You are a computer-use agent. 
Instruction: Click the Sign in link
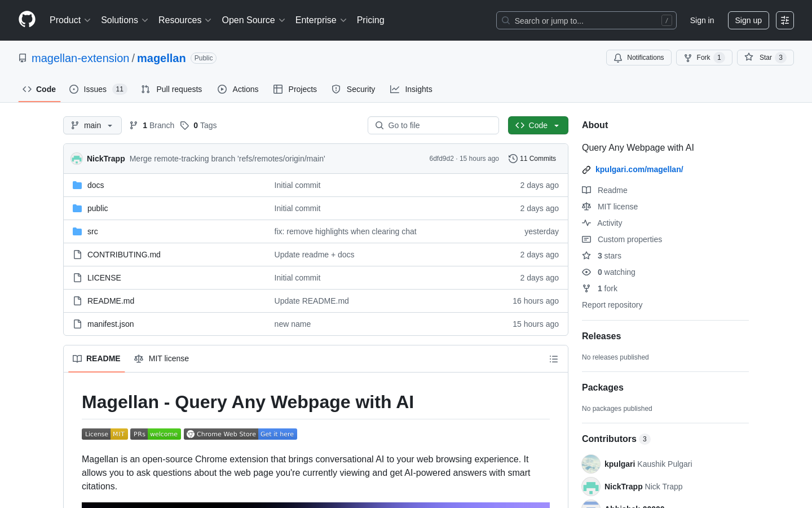point(702,20)
